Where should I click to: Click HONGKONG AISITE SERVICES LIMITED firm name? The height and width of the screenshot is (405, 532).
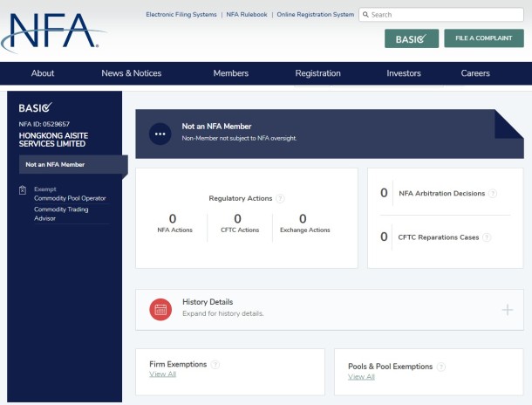(53, 140)
